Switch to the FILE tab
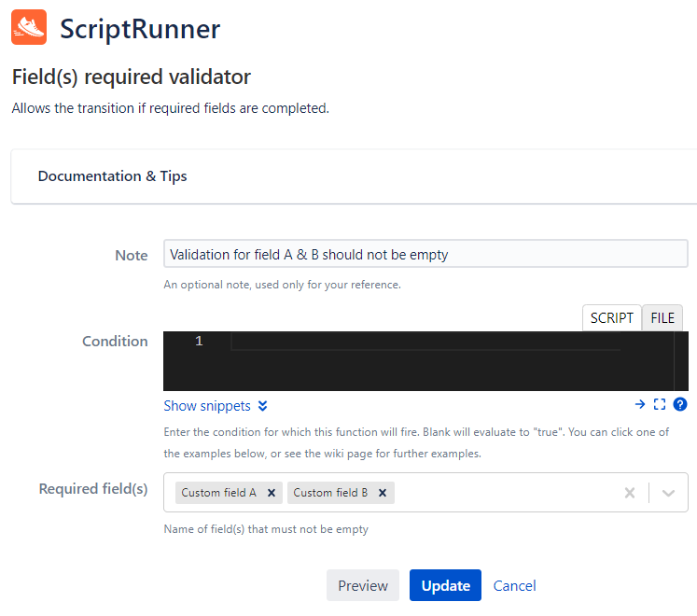697x616 pixels. [x=662, y=318]
